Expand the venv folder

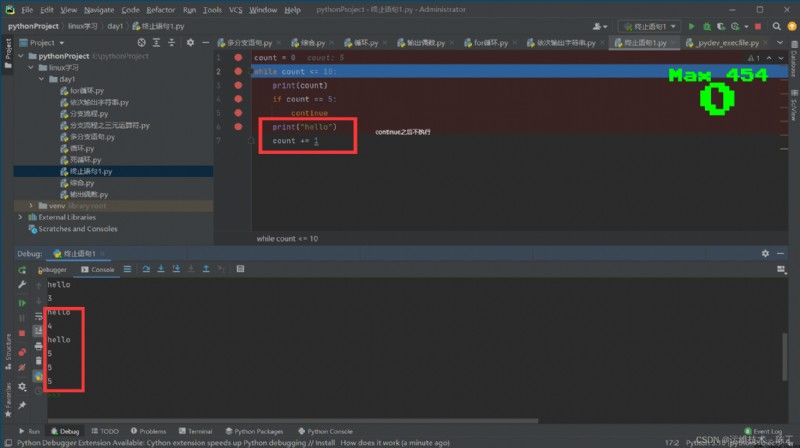click(31, 206)
